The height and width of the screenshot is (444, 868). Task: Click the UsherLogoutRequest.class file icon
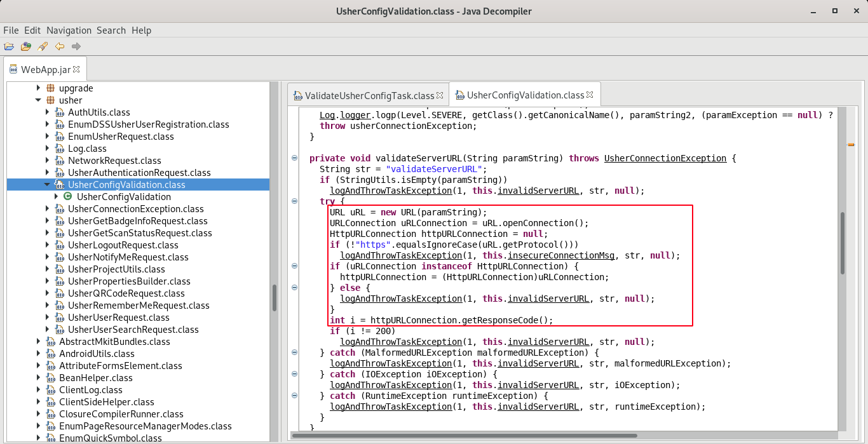tap(60, 245)
